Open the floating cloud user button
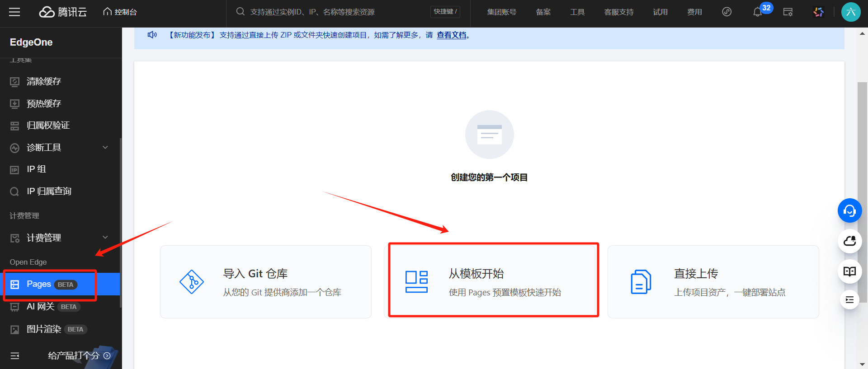Image resolution: width=868 pixels, height=369 pixels. [850, 241]
